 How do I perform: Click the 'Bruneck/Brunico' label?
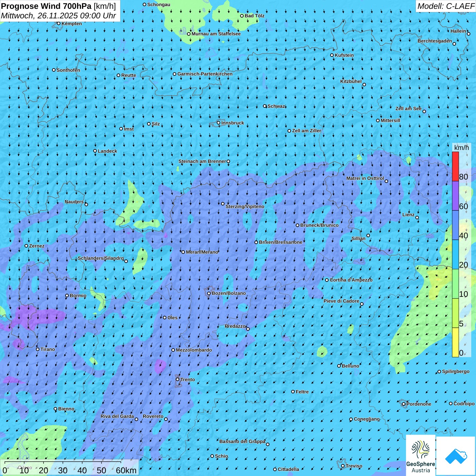click(x=319, y=225)
